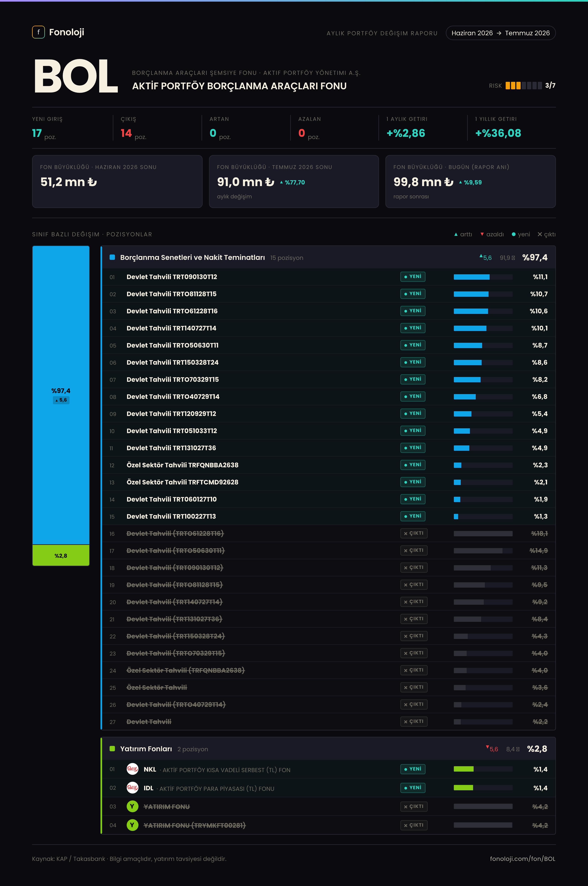Viewport: 588px width, 886px height.
Task: Click the Bugün fund size card 99,8 mn
Action: click(471, 182)
